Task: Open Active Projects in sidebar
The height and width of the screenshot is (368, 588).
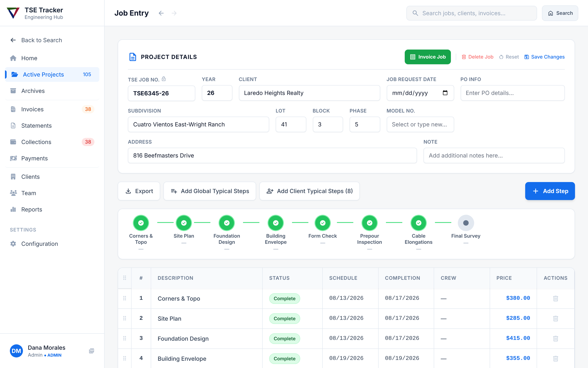Action: pos(52,75)
